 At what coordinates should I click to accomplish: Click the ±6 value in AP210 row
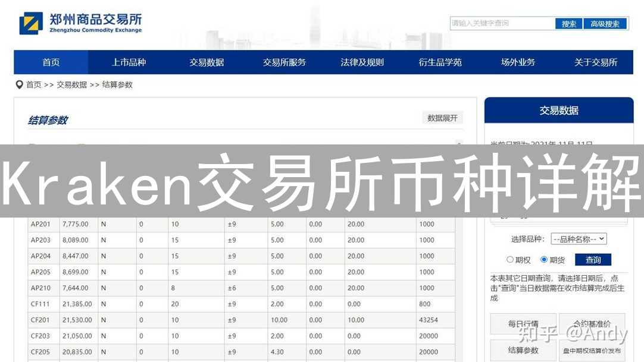point(232,288)
